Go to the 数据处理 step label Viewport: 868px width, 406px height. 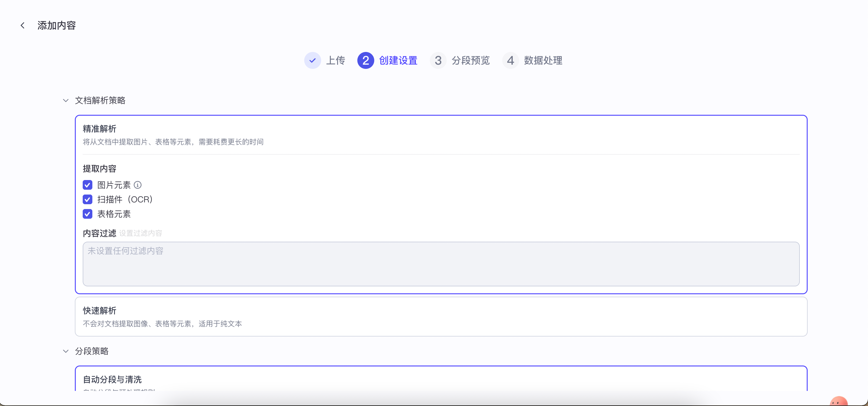[x=543, y=61]
